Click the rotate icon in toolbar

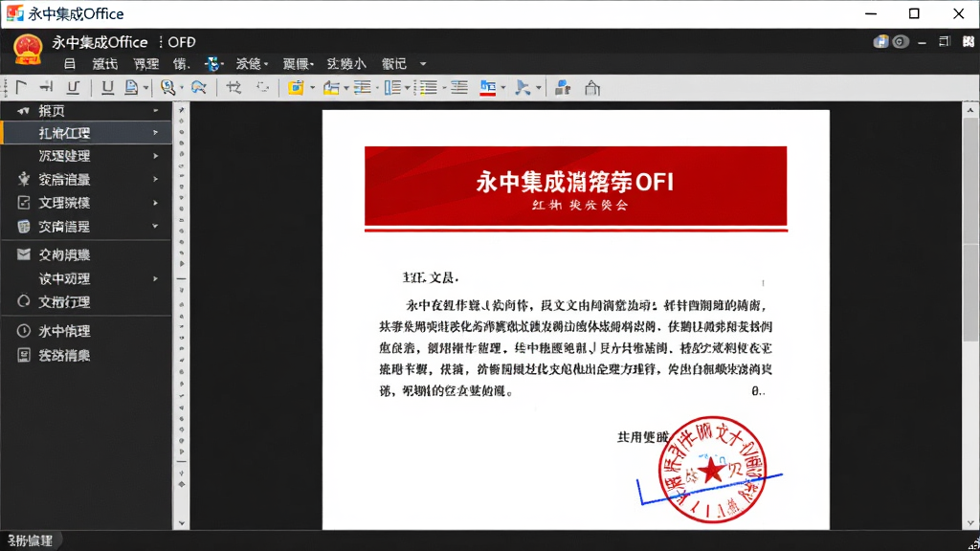click(262, 87)
